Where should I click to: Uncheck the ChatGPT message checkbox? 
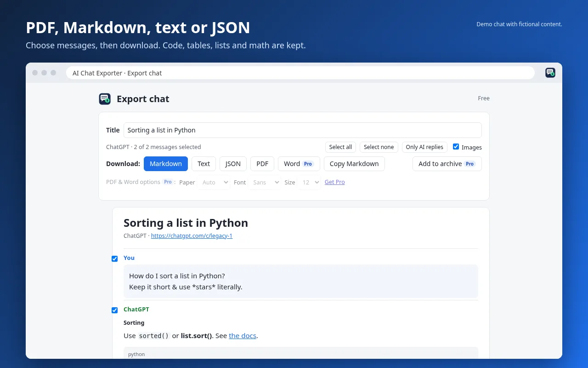pos(115,310)
